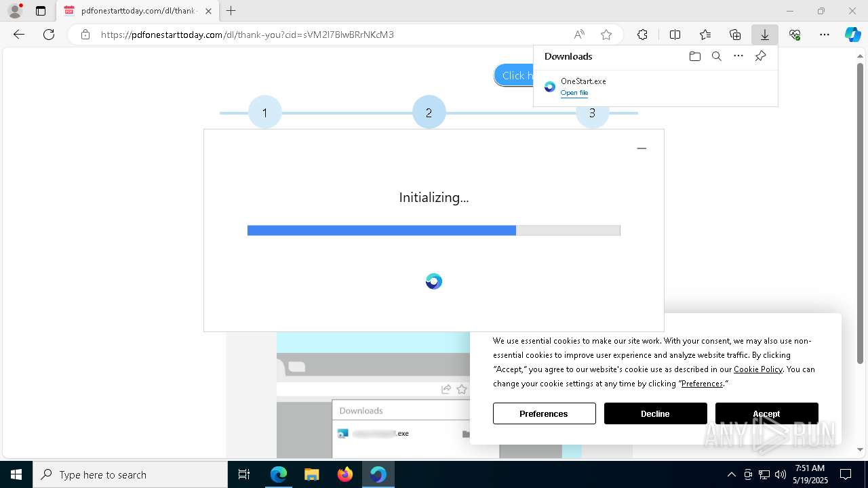
Task: Open Read aloud from address bar
Action: [579, 35]
